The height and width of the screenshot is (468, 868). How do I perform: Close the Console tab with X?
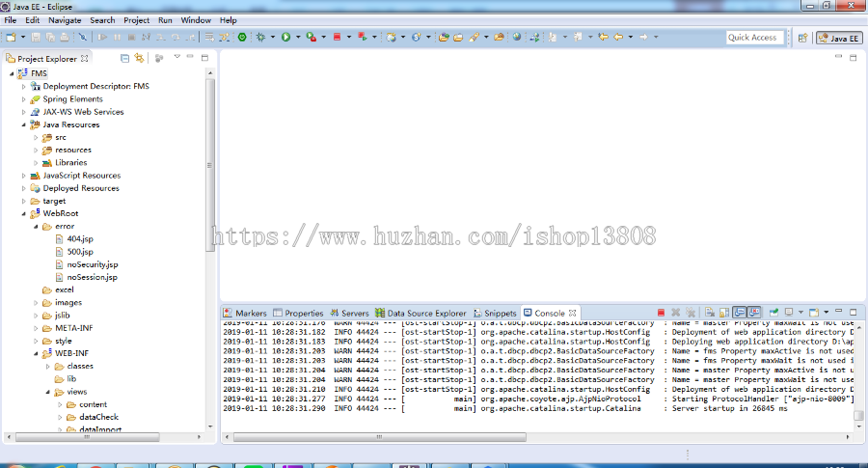point(572,313)
